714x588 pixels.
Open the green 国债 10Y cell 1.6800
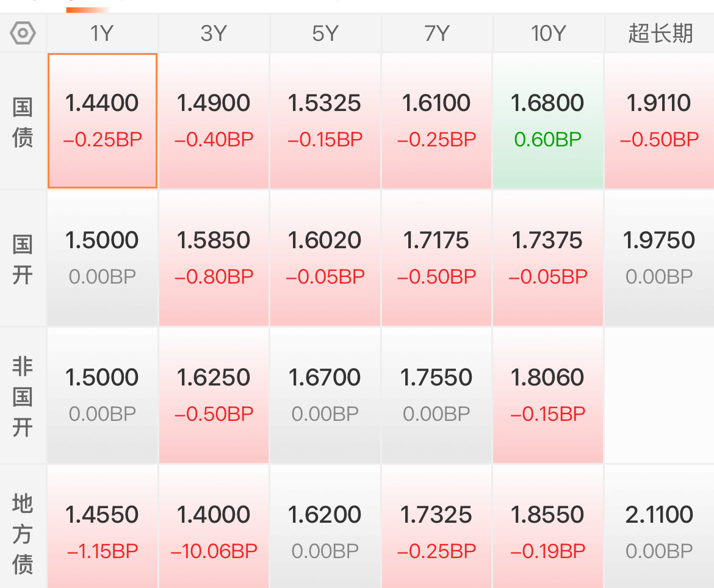click(x=548, y=121)
